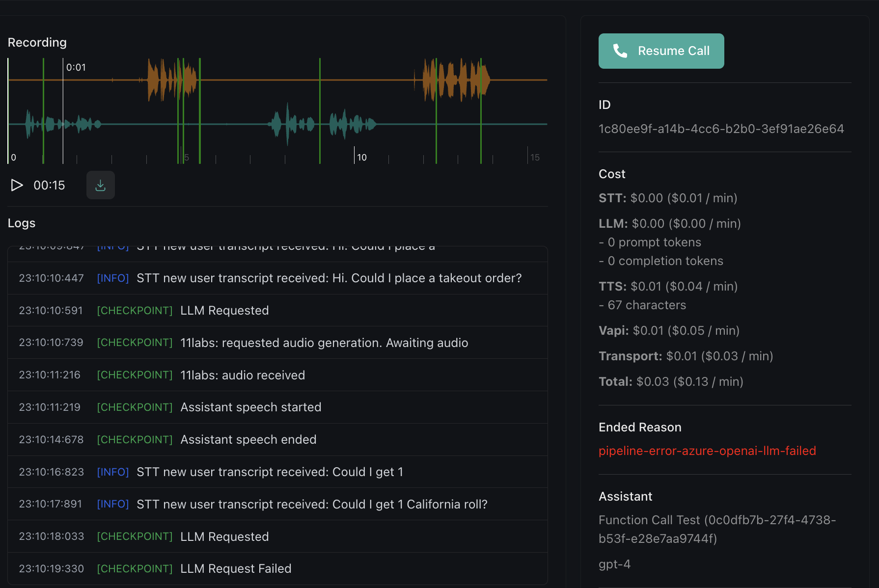Click the 0:01 playhead position label

[x=76, y=67]
